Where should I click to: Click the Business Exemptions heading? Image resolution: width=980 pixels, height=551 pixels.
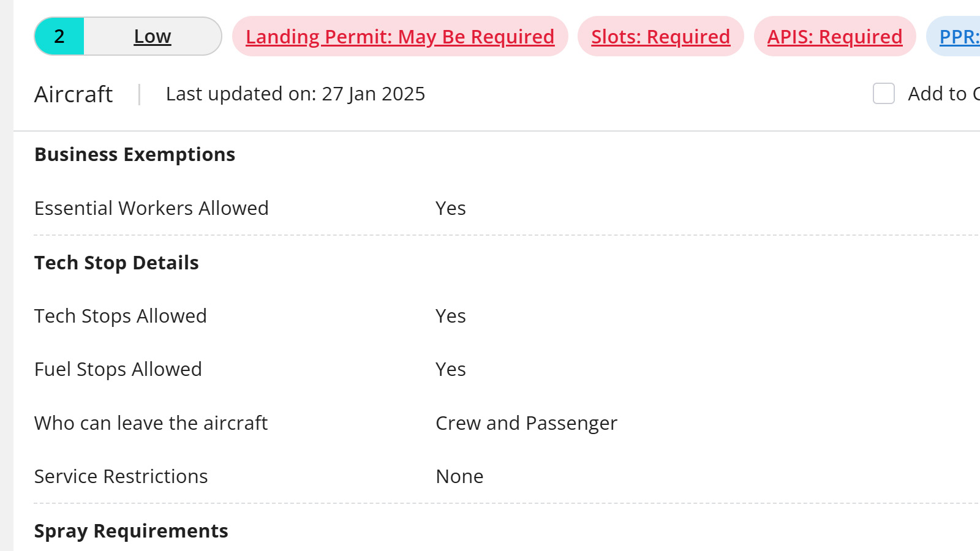135,154
